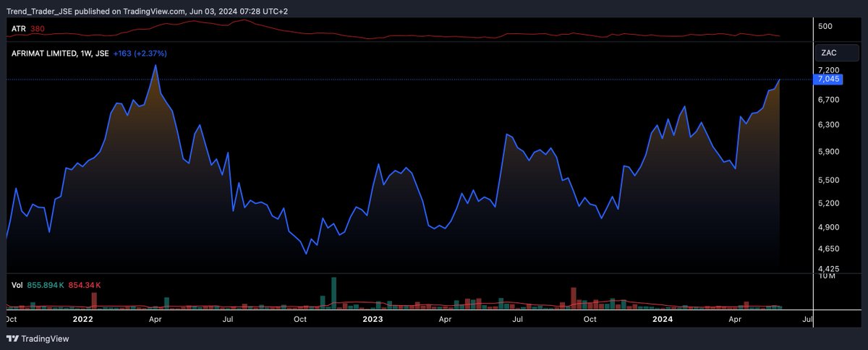Click the Vol indicator label
The width and height of the screenshot is (868, 350).
(17, 285)
